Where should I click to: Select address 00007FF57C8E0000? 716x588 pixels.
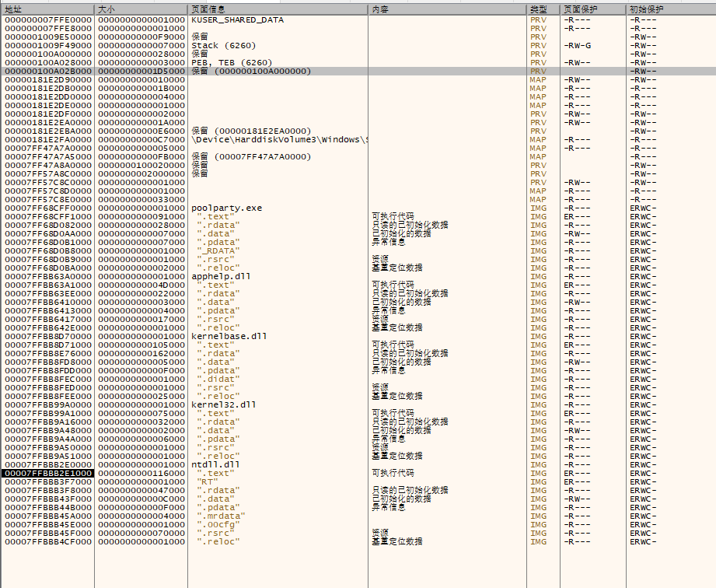(x=48, y=200)
